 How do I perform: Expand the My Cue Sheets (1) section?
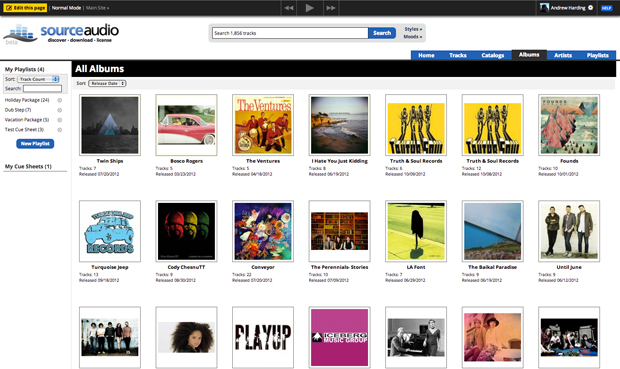point(28,167)
